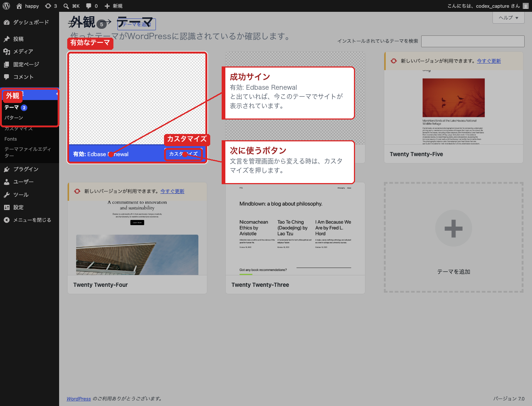The image size is (532, 406).
Task: Click the Twenty Twenty-Five theme name
Action: [x=416, y=154]
